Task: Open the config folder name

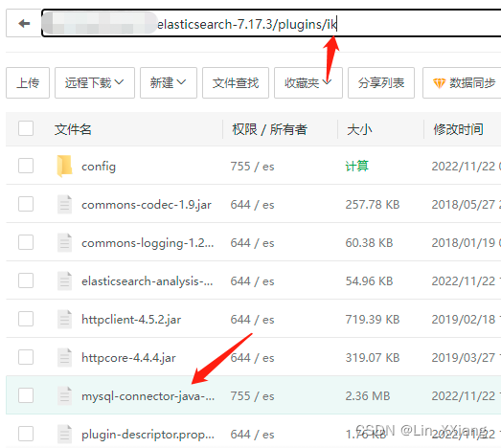Action: [x=99, y=167]
